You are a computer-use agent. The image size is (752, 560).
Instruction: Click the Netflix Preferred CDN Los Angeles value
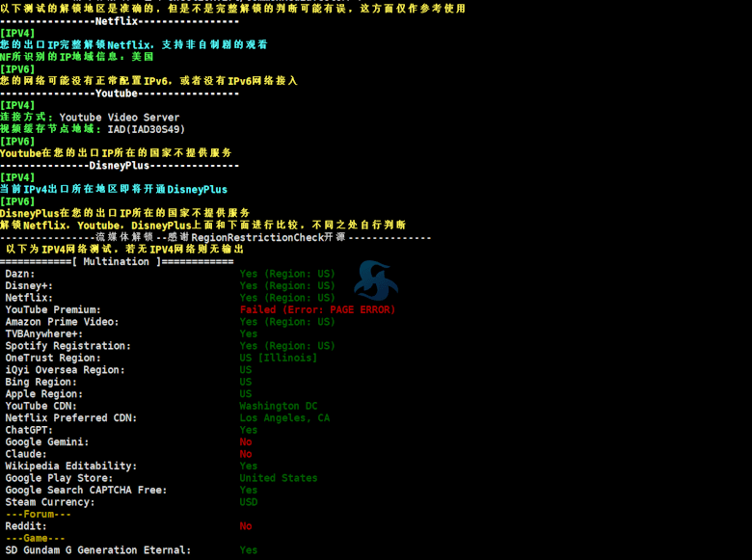(284, 418)
